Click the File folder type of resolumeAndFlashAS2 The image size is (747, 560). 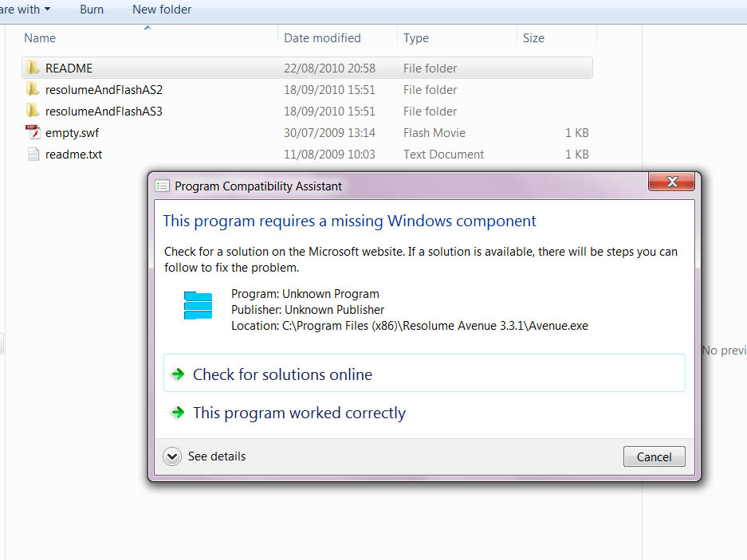click(431, 89)
